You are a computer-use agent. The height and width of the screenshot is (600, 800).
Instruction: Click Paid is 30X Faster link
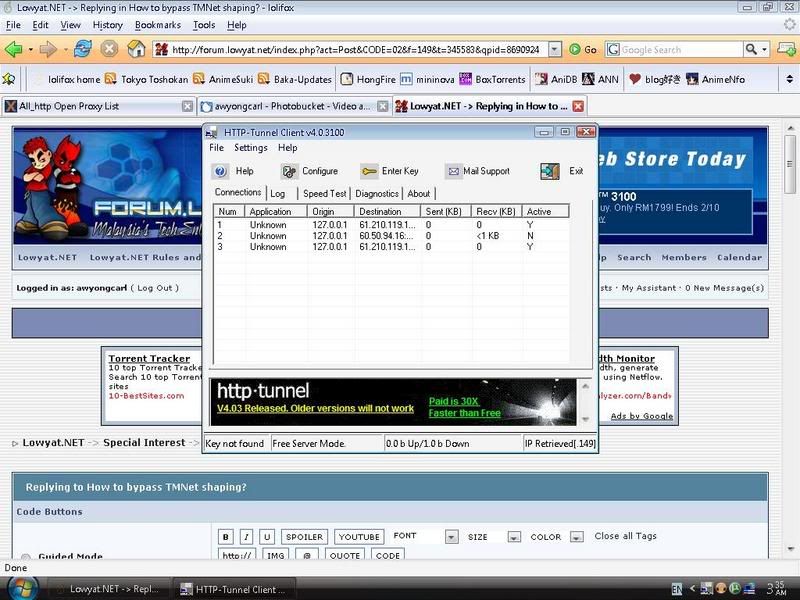point(464,407)
